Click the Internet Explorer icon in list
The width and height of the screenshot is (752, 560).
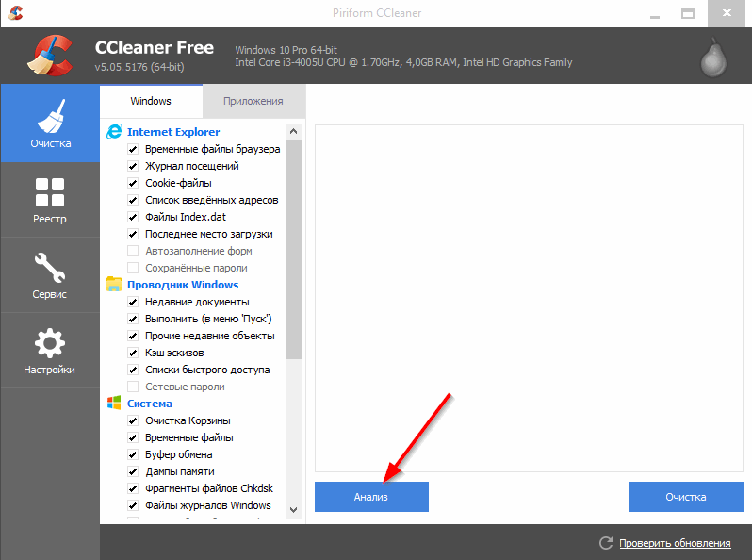[114, 132]
